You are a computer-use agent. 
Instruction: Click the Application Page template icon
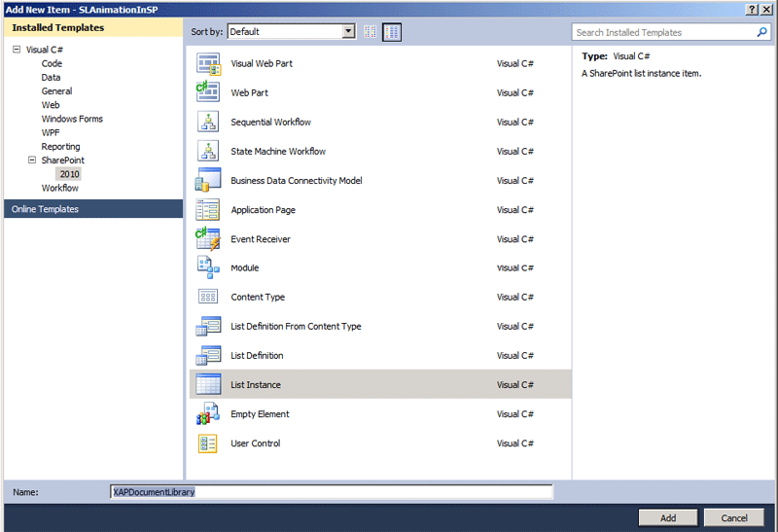point(208,209)
